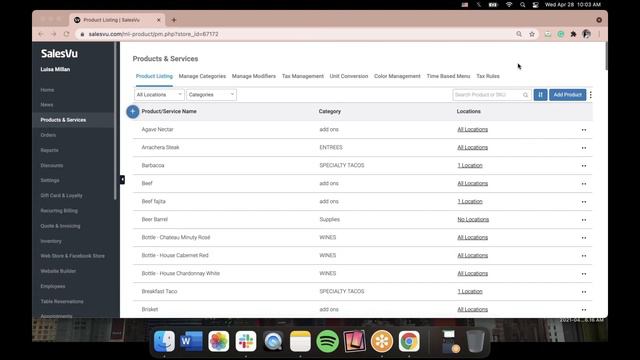Click browser reload page icon
Screen dimensions: 640x360
67,34
